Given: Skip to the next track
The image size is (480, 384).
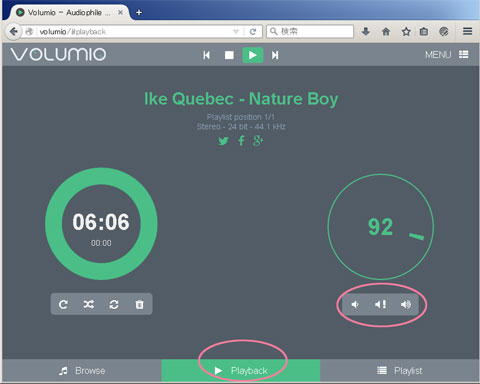Looking at the screenshot, I should click(275, 55).
